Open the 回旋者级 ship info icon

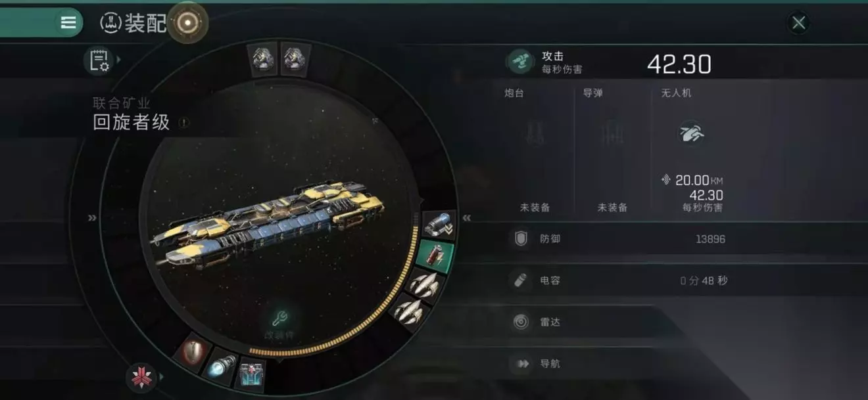click(183, 123)
